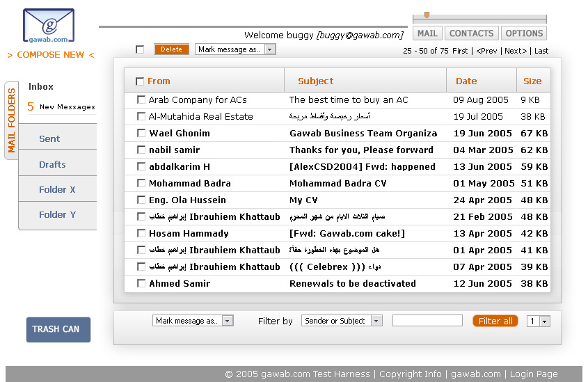
Task: Open the Sender or Subject filter dropdown
Action: coord(376,321)
